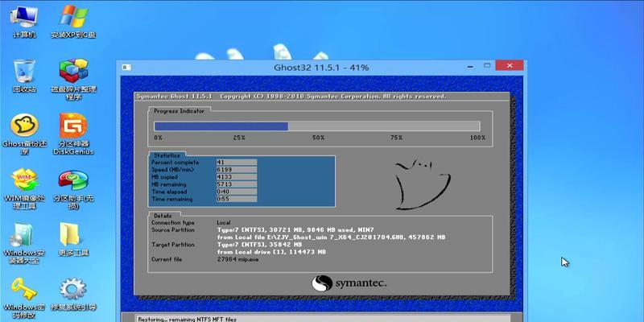The width and height of the screenshot is (644, 322).
Task: Select the 修复系统引导 gear icon
Action: pos(73,294)
